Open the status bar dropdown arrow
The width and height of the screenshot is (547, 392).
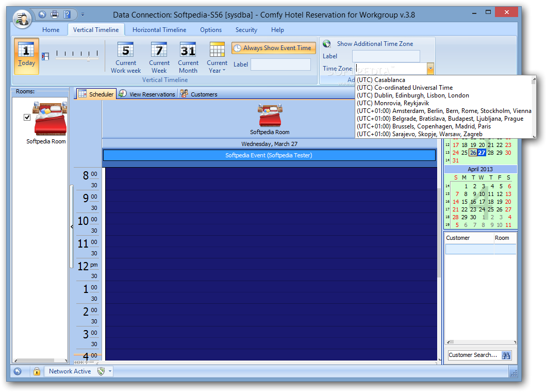coord(110,371)
